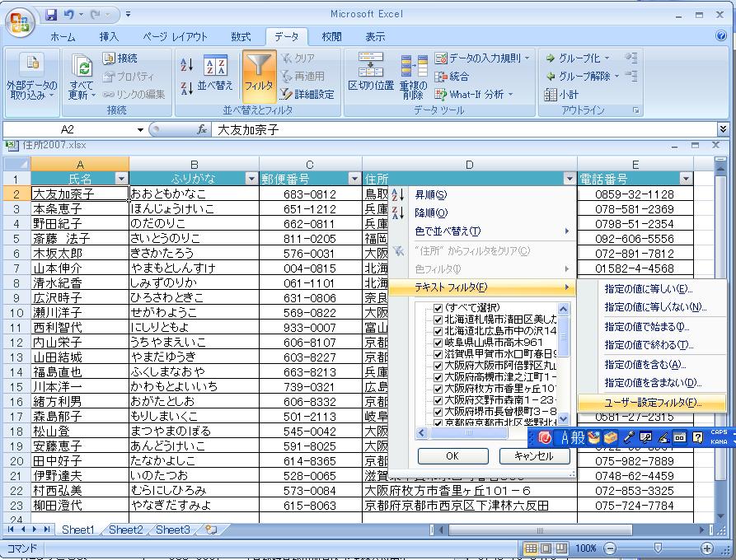Choose ユーザー設定フィルタ(F)... option
The width and height of the screenshot is (736, 560).
(x=652, y=403)
